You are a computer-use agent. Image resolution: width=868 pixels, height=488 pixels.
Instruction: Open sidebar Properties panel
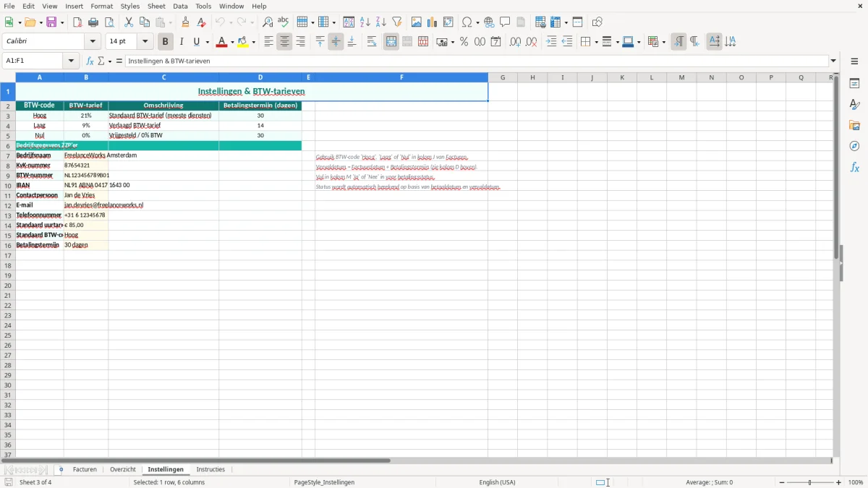[x=854, y=84]
